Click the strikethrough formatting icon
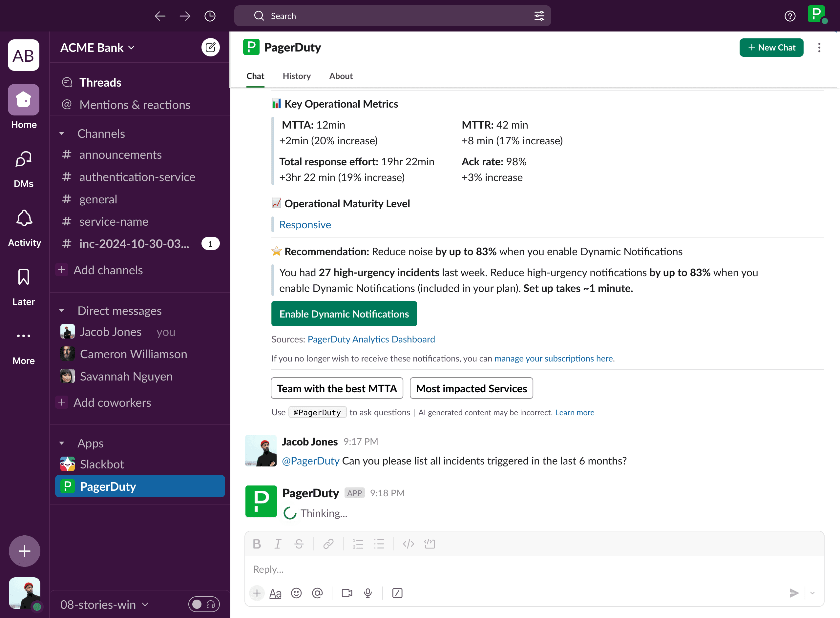This screenshot has height=618, width=840. (x=299, y=544)
